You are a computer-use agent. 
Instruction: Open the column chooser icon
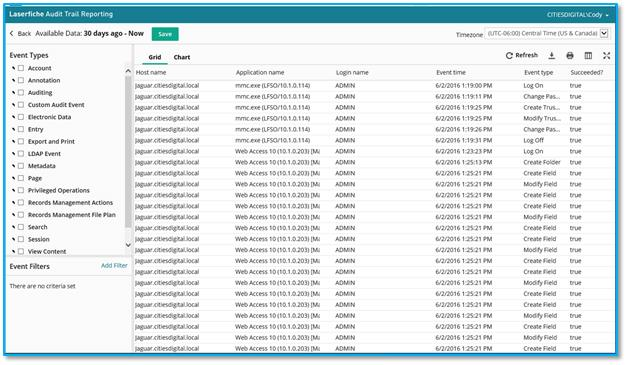(x=588, y=56)
